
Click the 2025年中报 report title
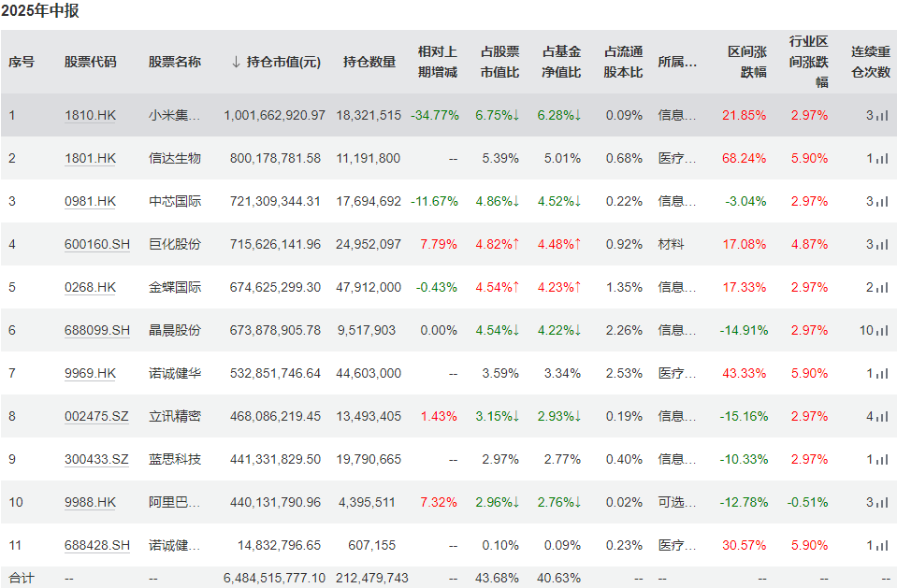click(x=40, y=10)
